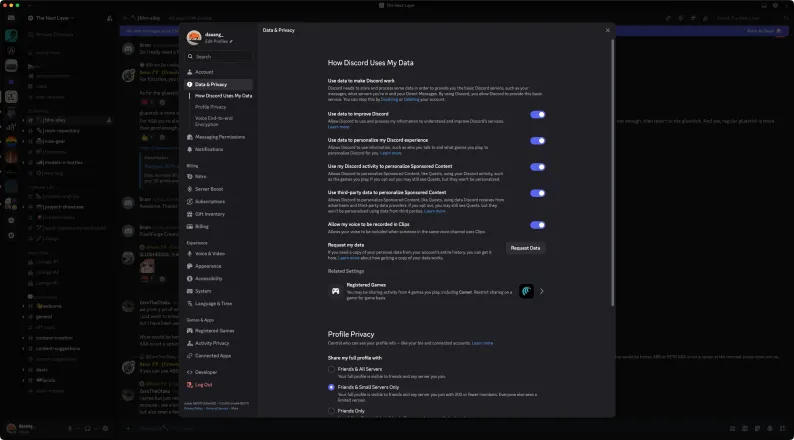Click the Connected Apps link icon
Viewport: 794px width, 440px height.
coord(190,356)
